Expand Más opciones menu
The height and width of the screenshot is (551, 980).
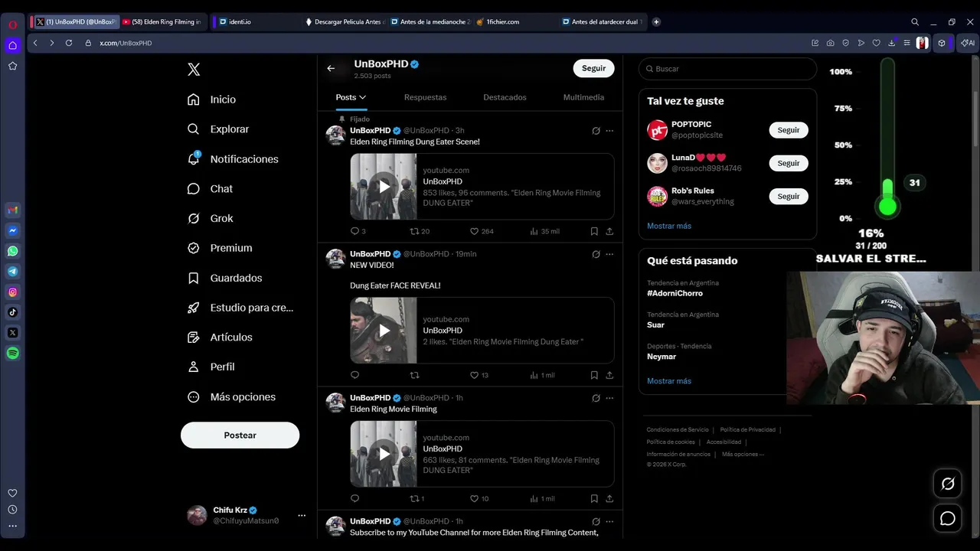pyautogui.click(x=231, y=397)
